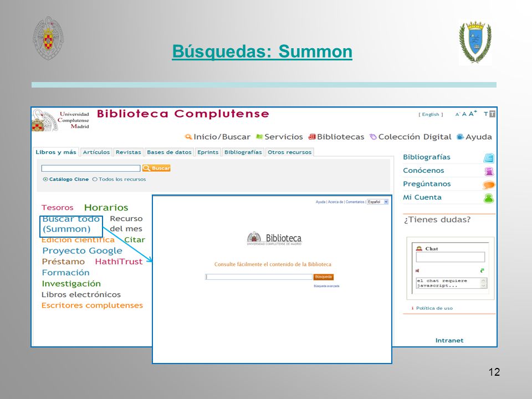Click the orange Buscar button
This screenshot has height=399, width=532.
pos(156,168)
